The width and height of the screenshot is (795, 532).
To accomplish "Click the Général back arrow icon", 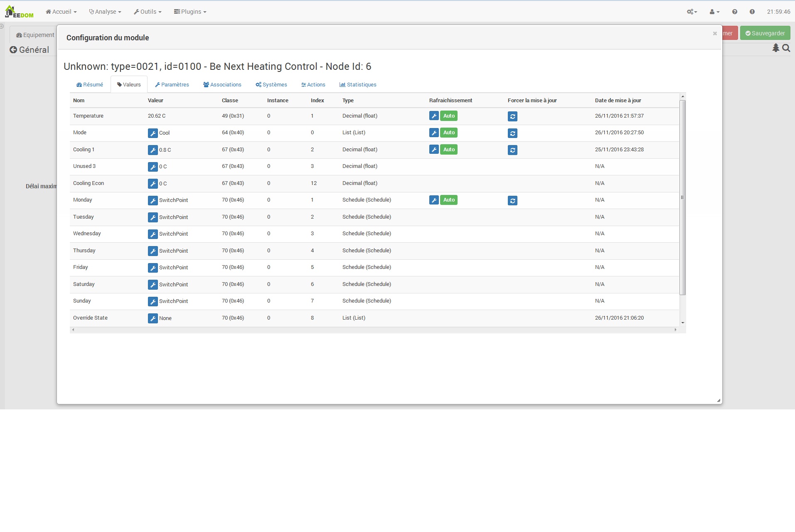I will click(x=13, y=50).
